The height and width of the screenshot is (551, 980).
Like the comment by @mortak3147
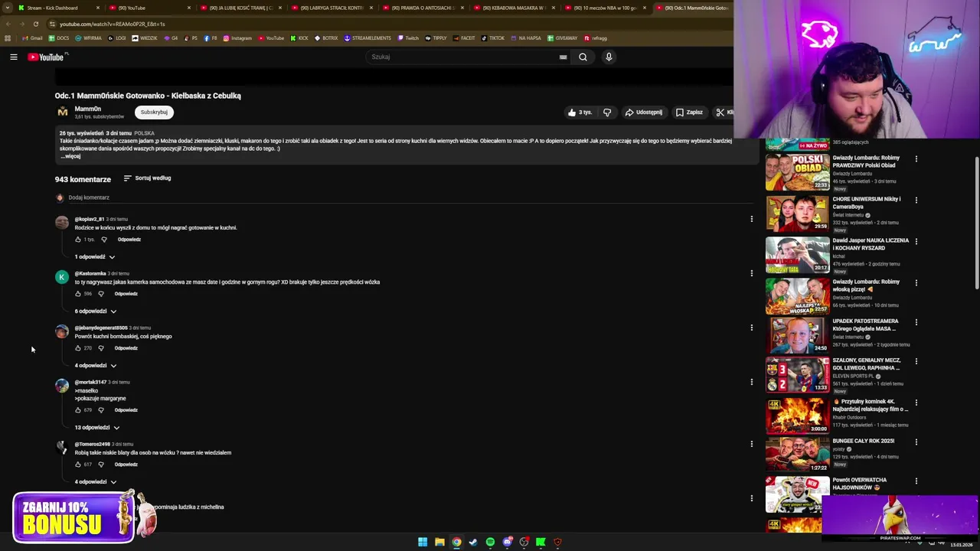pos(78,410)
